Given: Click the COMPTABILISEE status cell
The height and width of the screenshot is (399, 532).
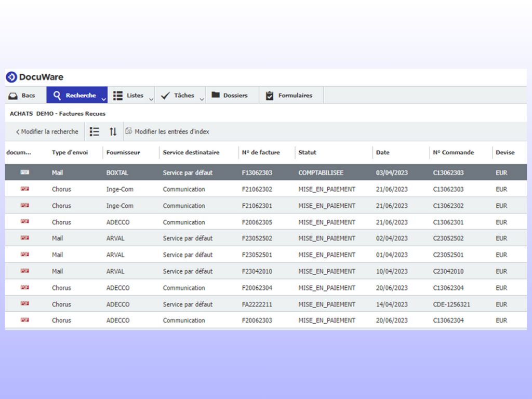Looking at the screenshot, I should coord(321,172).
